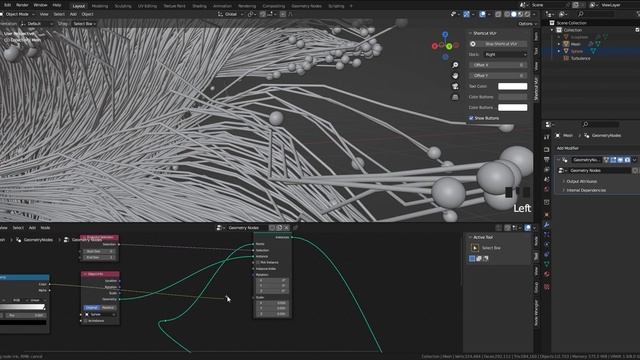640x360 pixels.
Task: Open Render properties tab icon
Action: 547,149
